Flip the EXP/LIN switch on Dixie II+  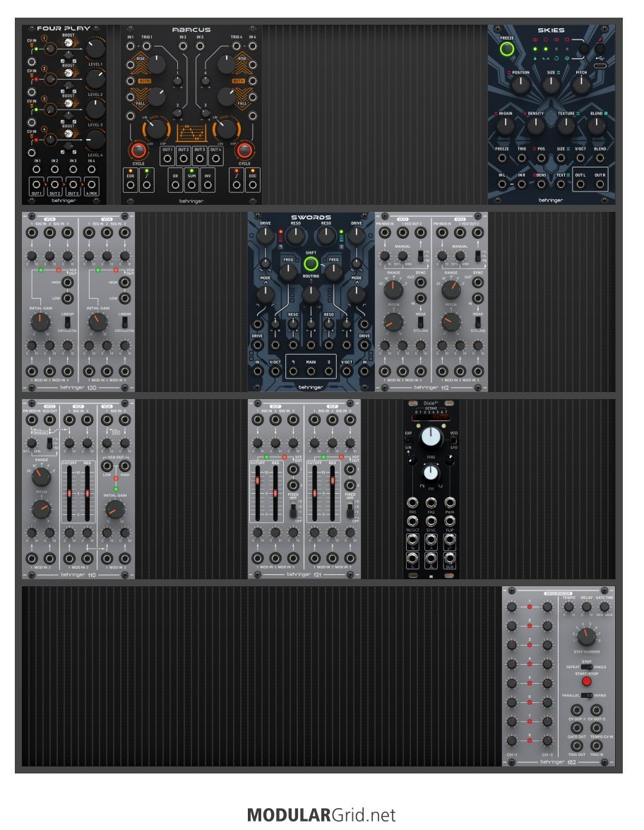point(409,440)
